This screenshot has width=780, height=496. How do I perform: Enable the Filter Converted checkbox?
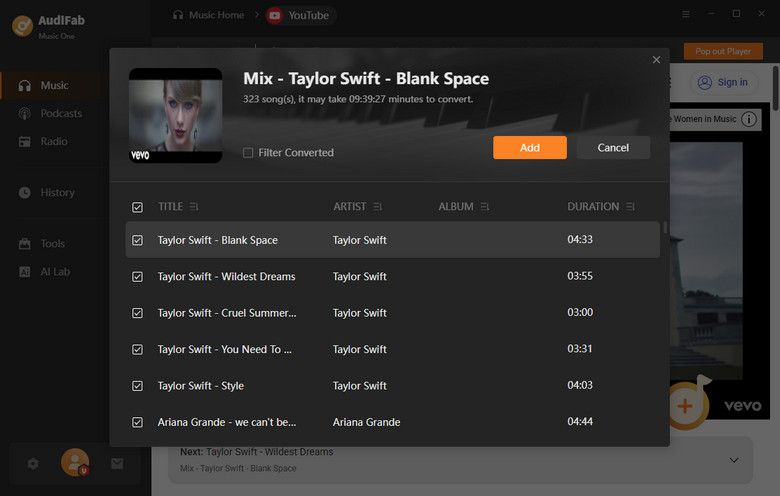[x=248, y=153]
